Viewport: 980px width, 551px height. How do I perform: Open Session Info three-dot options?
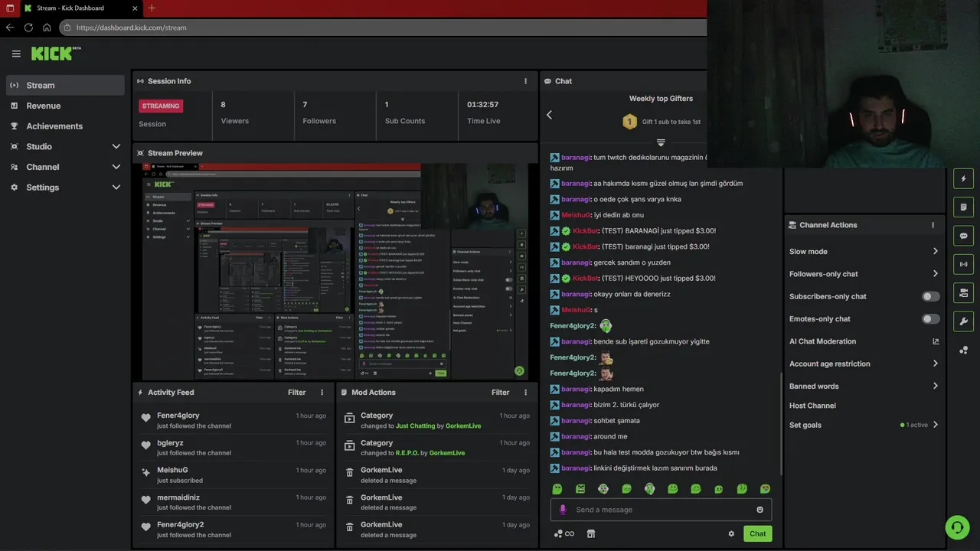pyautogui.click(x=525, y=81)
